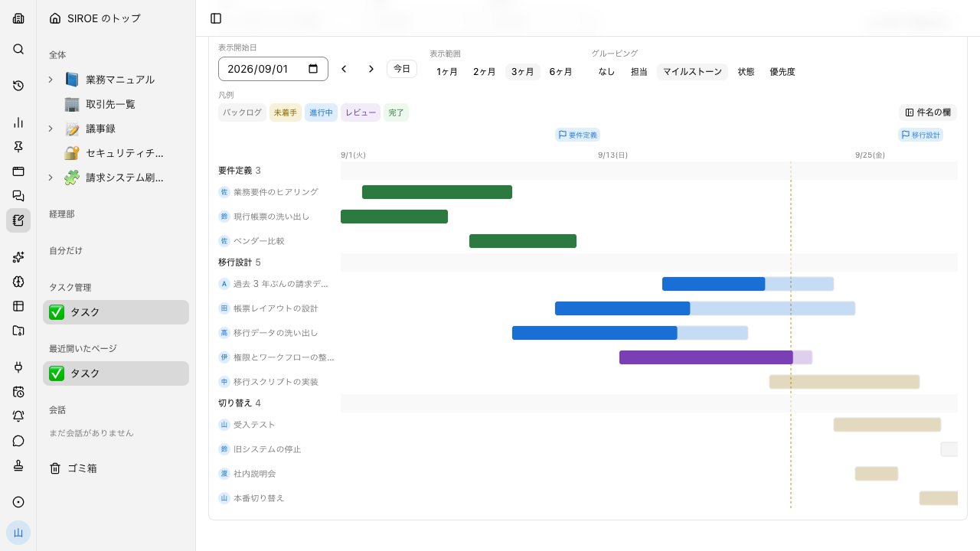Open SIROE のトップ home
This screenshot has height=551, width=980.
coord(116,18)
